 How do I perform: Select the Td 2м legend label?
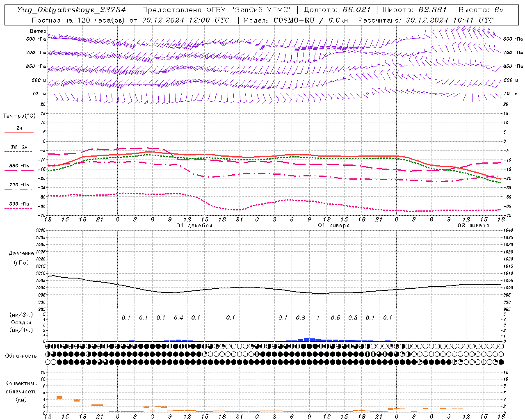coord(19,147)
